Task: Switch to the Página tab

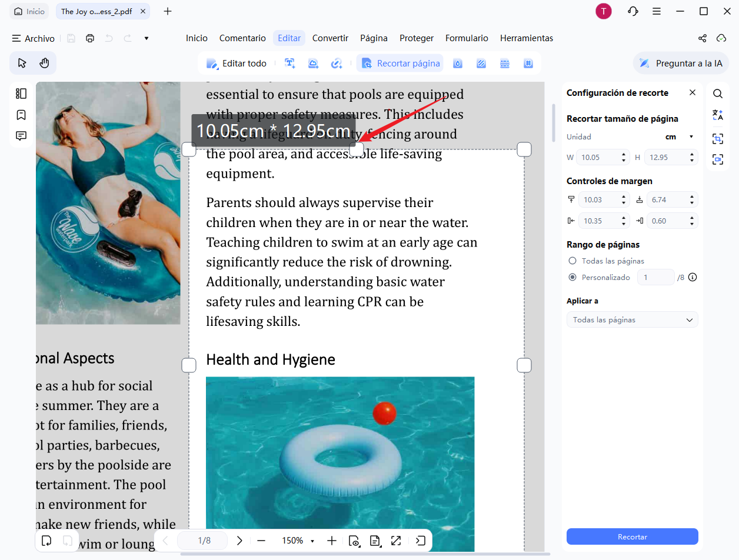Action: point(374,38)
